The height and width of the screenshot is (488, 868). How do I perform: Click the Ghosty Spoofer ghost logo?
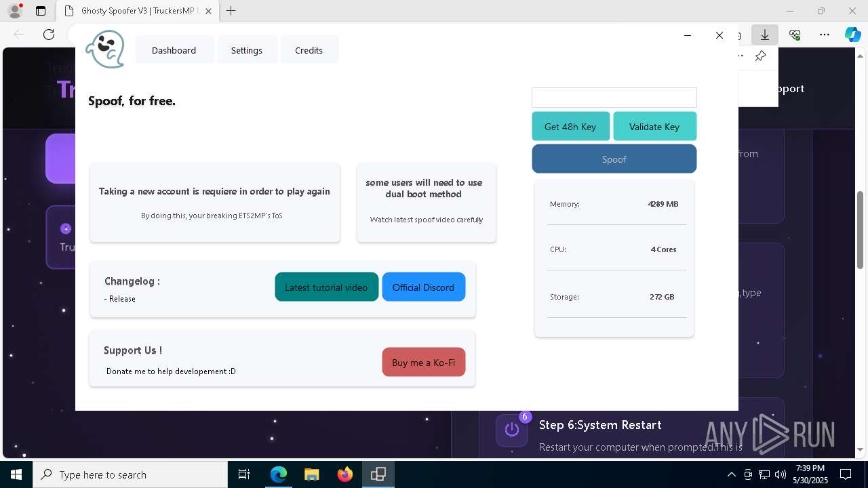click(x=105, y=49)
